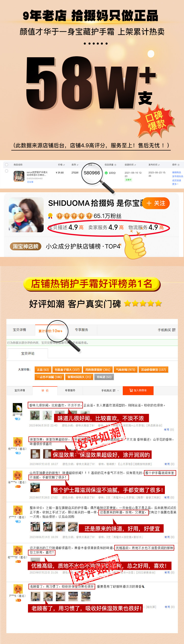
Task: Click the QR code icon beside 手机购买
Action: [174, 330]
